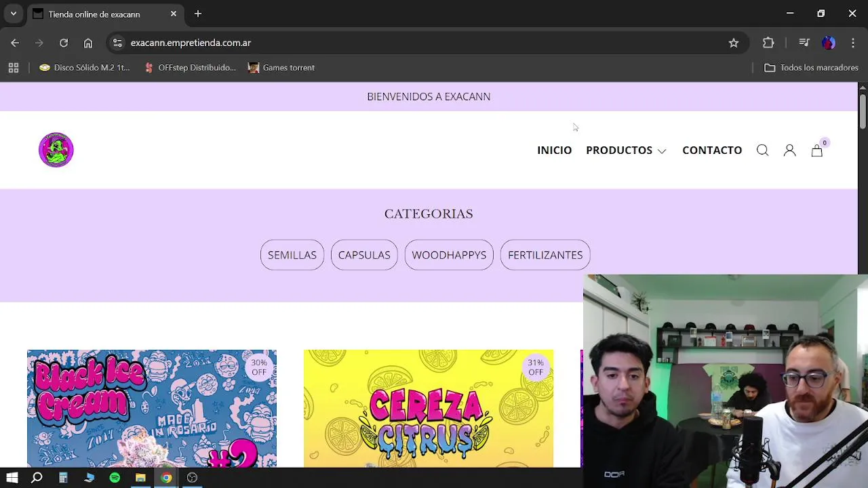
Task: Open CONTACTO in navigation menu
Action: coord(712,150)
